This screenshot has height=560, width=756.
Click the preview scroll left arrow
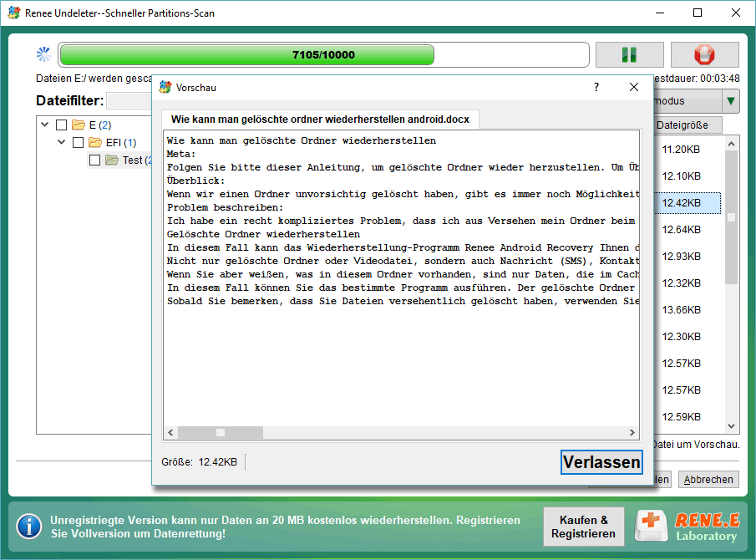click(170, 433)
